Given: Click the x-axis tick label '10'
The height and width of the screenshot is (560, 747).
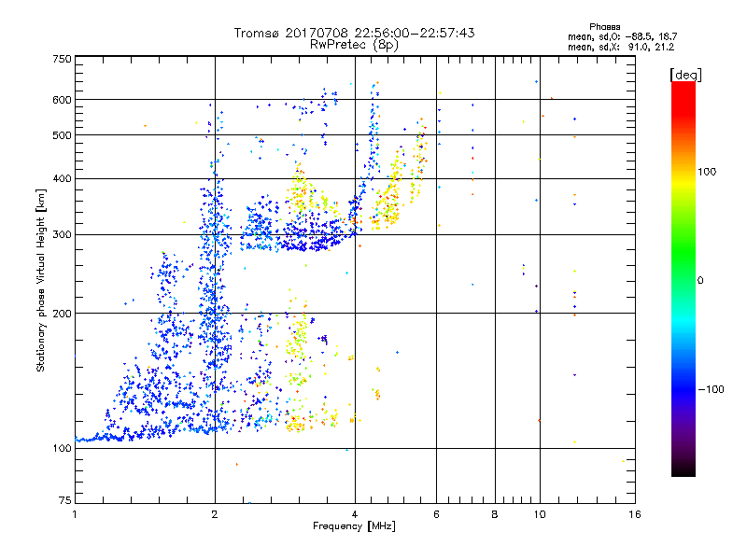Looking at the screenshot, I should click(540, 514).
